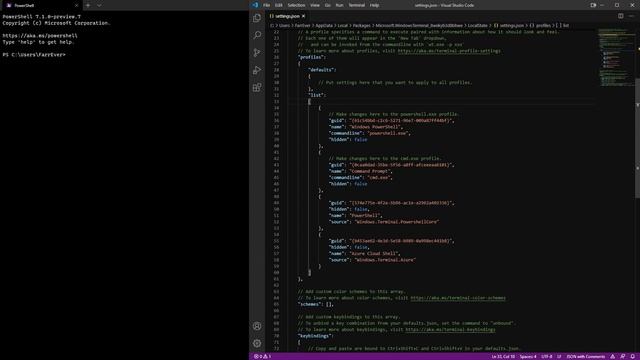Open the Selection menu

pos(296,5)
